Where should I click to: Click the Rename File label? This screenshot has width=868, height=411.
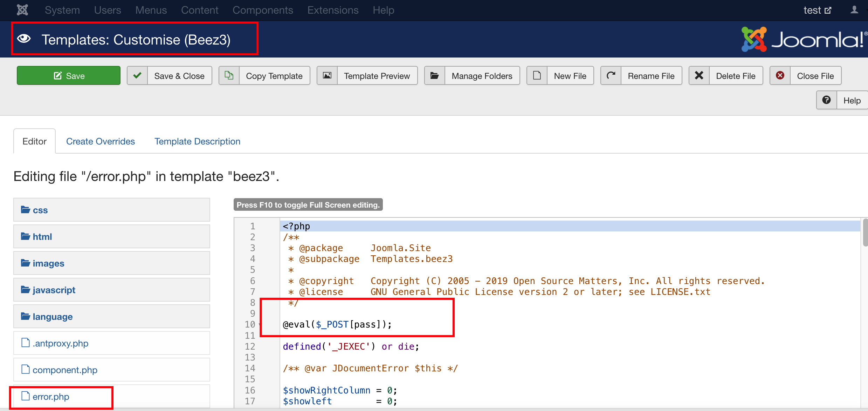tap(651, 76)
